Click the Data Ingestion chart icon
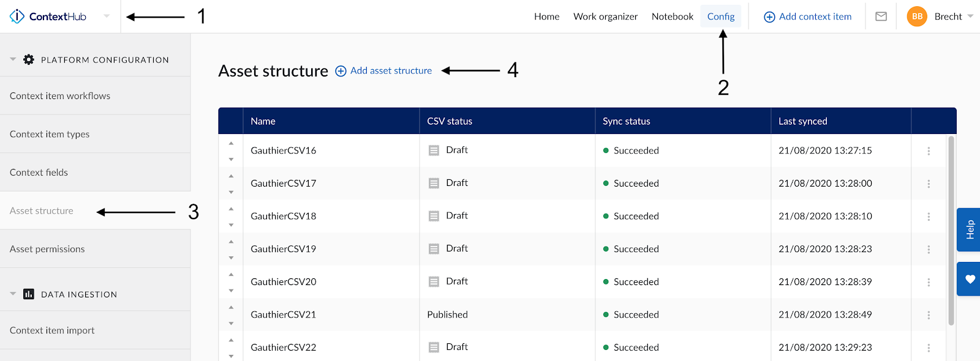The width and height of the screenshot is (980, 361). coord(29,294)
